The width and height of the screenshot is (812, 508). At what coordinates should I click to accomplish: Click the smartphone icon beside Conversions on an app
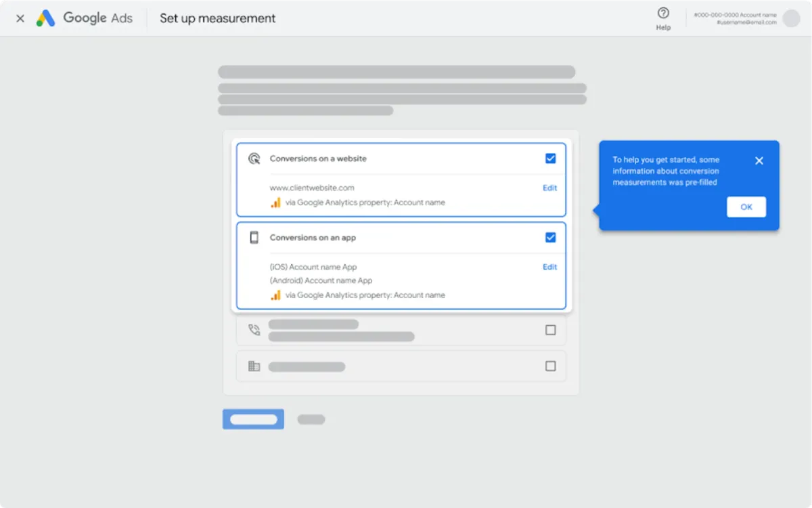click(255, 237)
